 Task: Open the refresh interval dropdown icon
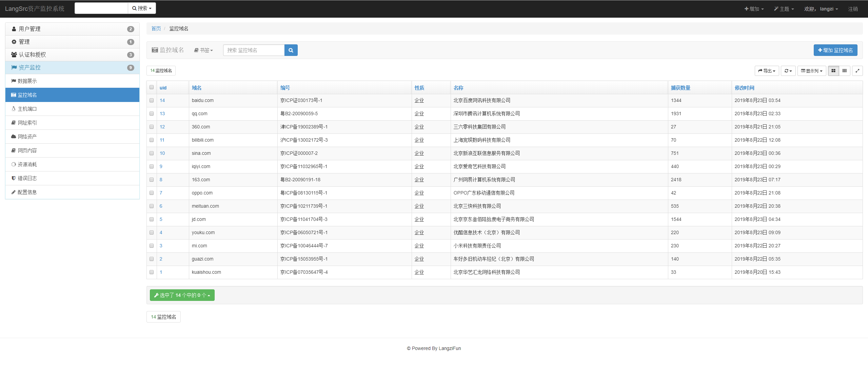[x=788, y=71]
